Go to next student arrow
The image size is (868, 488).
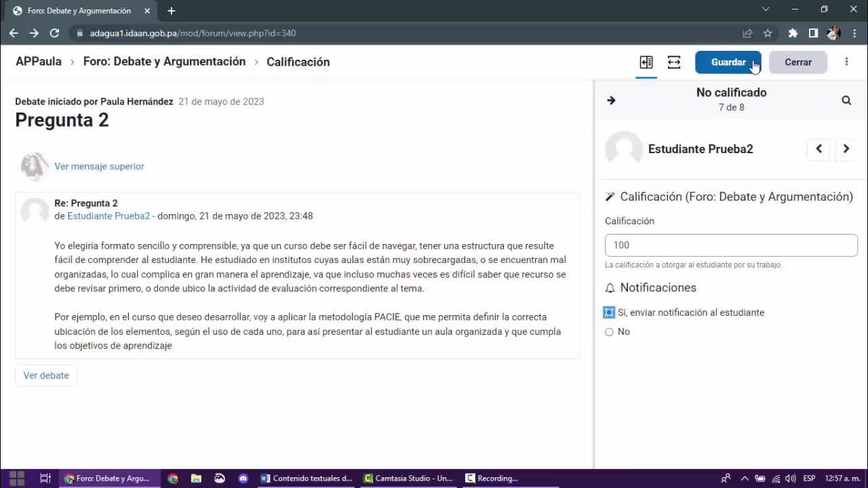click(x=846, y=149)
